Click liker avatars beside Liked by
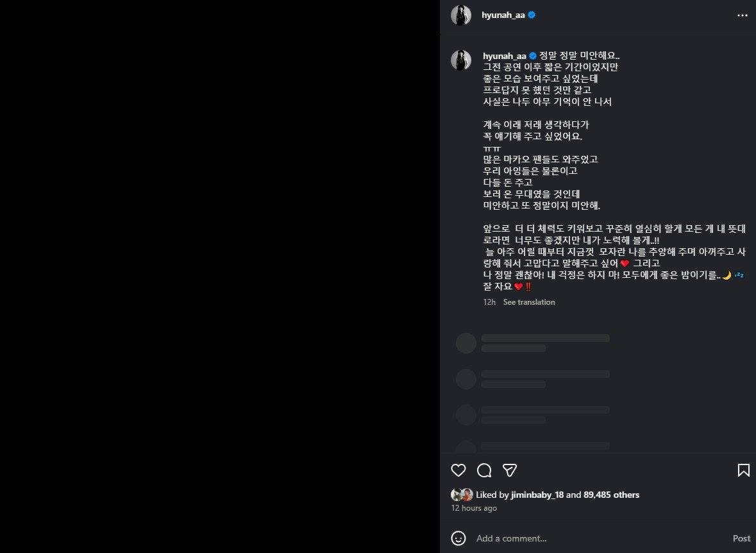 point(462,495)
